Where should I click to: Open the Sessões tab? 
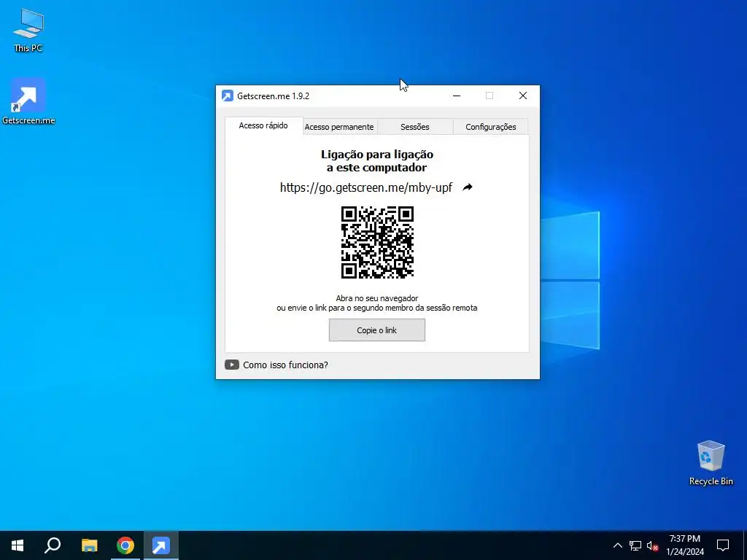(415, 127)
